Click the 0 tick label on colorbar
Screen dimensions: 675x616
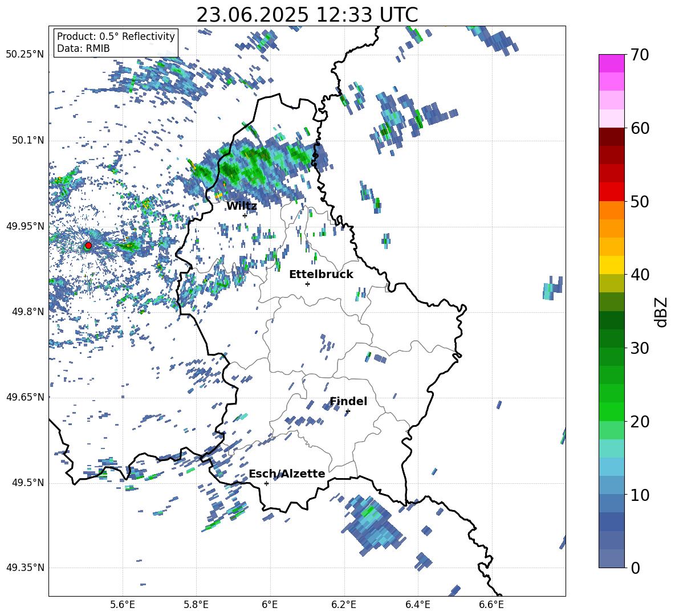635,568
